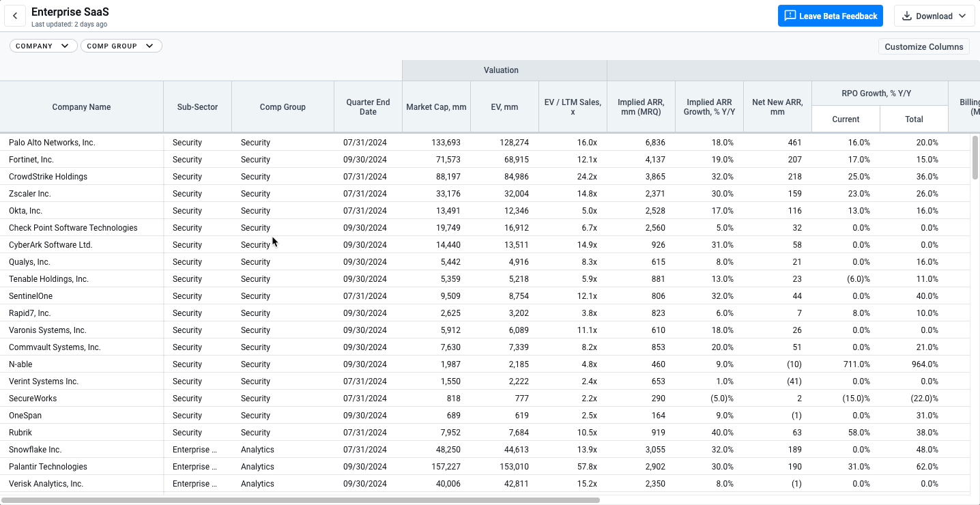Click the Sub-Sector column header
The height and width of the screenshot is (505, 980).
click(x=197, y=107)
